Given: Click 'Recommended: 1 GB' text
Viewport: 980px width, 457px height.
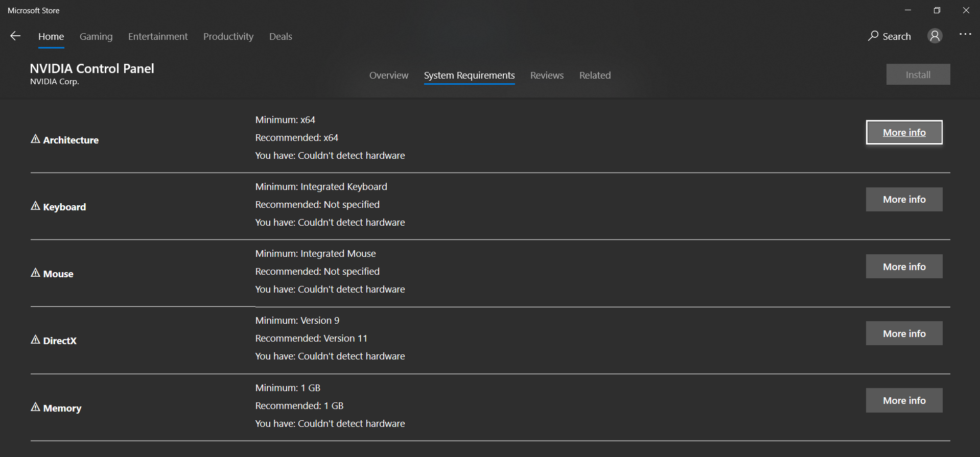Looking at the screenshot, I should click(299, 405).
